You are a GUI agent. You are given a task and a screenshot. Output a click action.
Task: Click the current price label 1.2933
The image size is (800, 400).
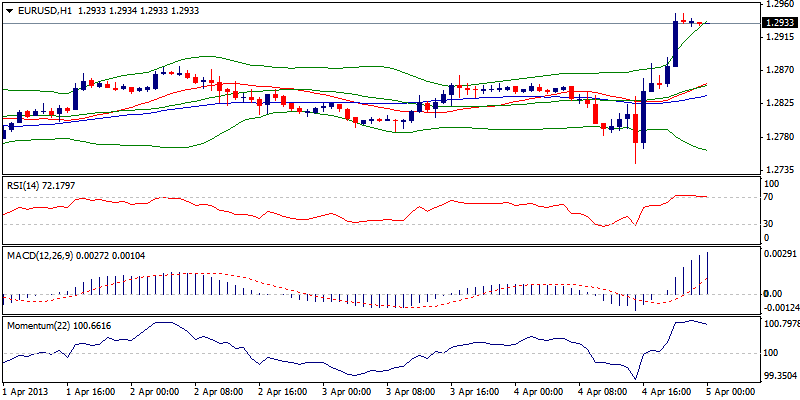point(779,23)
